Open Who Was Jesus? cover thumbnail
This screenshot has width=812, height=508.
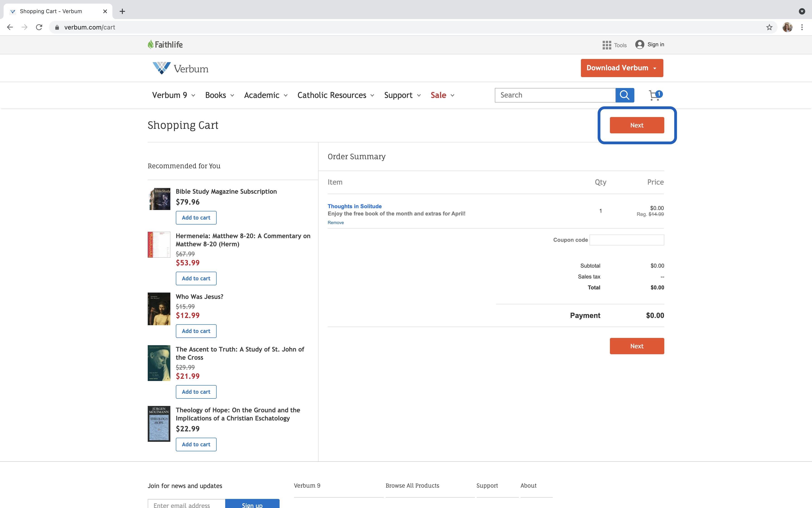[x=159, y=309]
